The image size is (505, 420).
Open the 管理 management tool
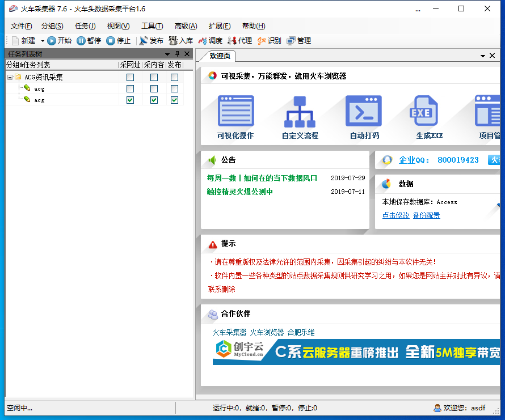point(299,41)
